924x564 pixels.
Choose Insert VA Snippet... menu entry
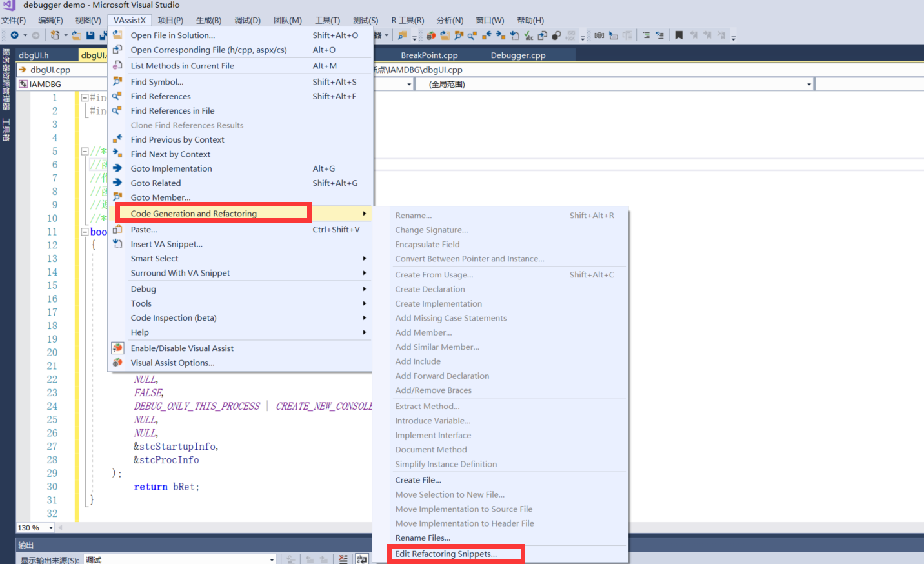240,244
